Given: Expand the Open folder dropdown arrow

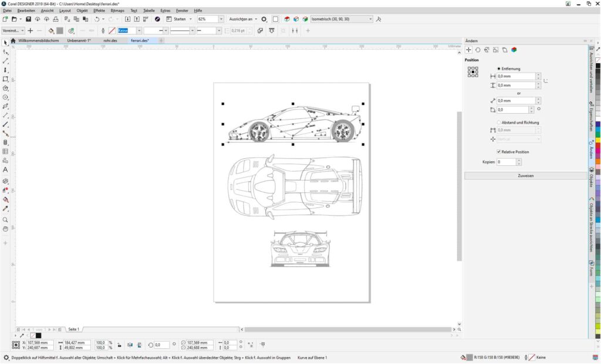Looking at the screenshot, I should pos(20,19).
